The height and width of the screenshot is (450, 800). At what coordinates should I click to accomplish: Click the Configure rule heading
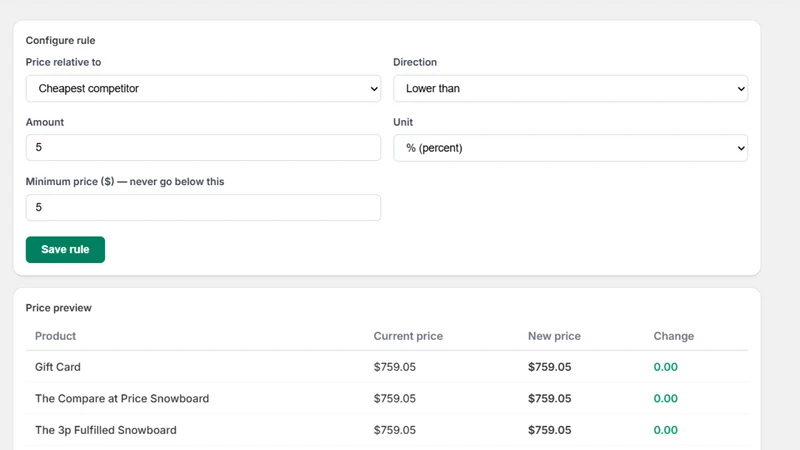(x=60, y=40)
